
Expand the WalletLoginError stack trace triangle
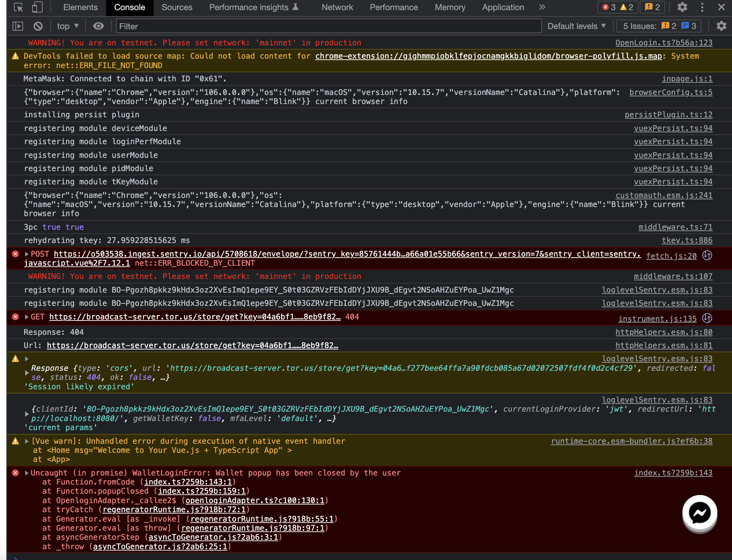(x=26, y=473)
